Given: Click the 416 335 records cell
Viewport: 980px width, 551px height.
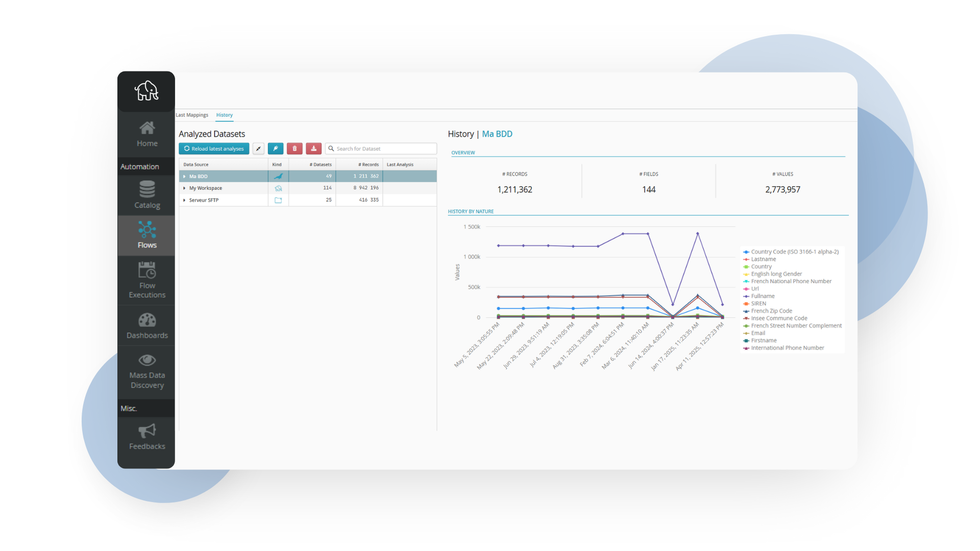Looking at the screenshot, I should (359, 200).
